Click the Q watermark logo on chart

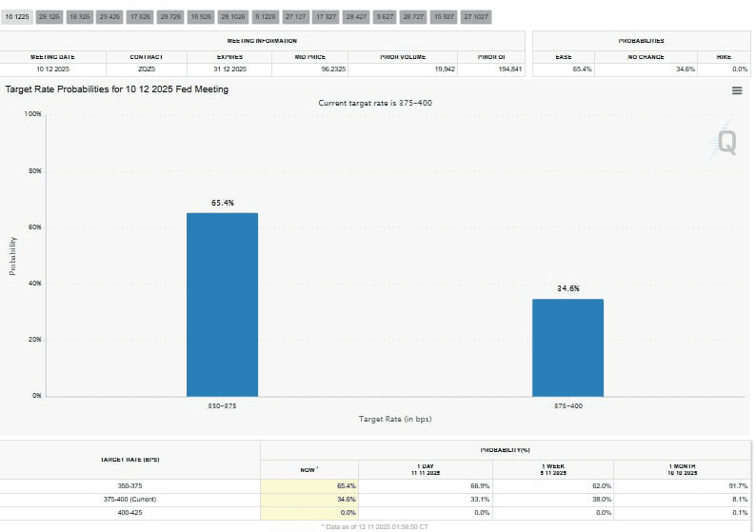(x=726, y=142)
